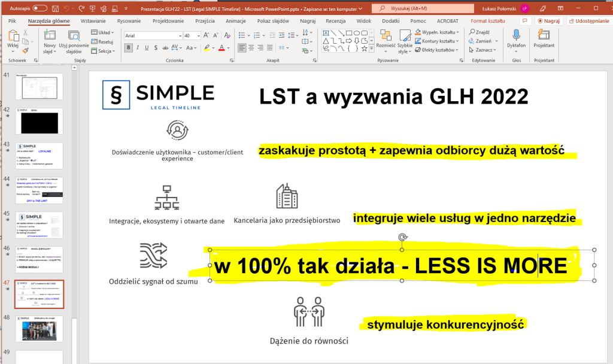This screenshot has width=613, height=364.
Task: Switch to the Animacje tab
Action: (235, 21)
